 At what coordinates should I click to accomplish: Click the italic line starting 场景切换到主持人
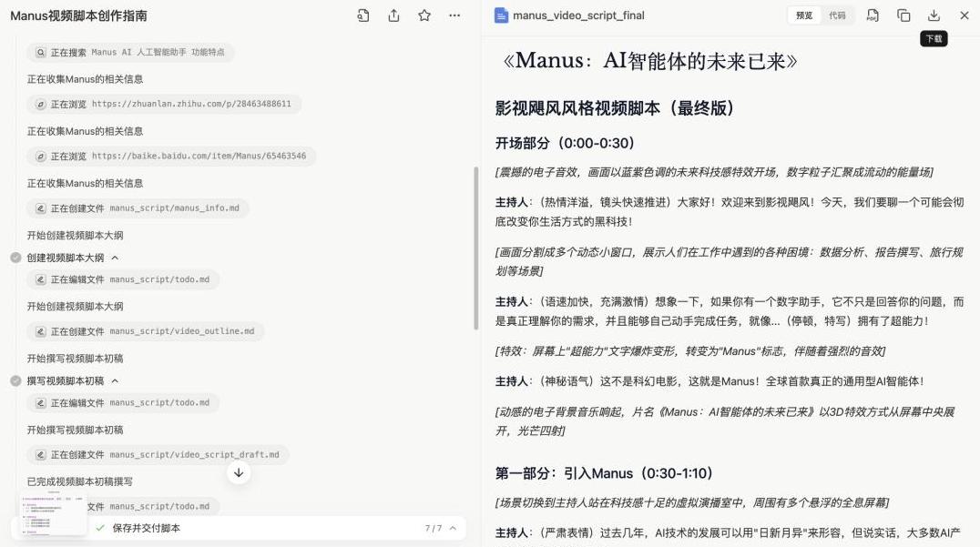692,502
